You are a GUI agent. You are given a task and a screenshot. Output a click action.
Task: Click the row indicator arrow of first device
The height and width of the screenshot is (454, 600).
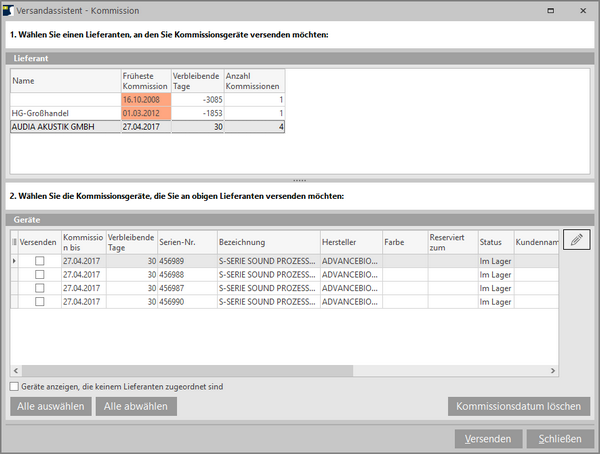[x=14, y=261]
